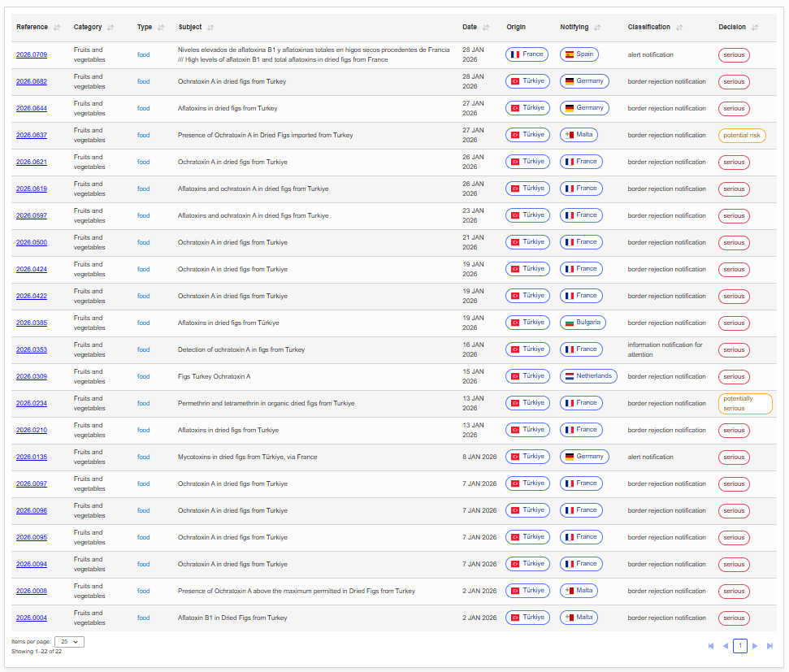Go to the first page arrow
This screenshot has width=789, height=672.
(711, 646)
